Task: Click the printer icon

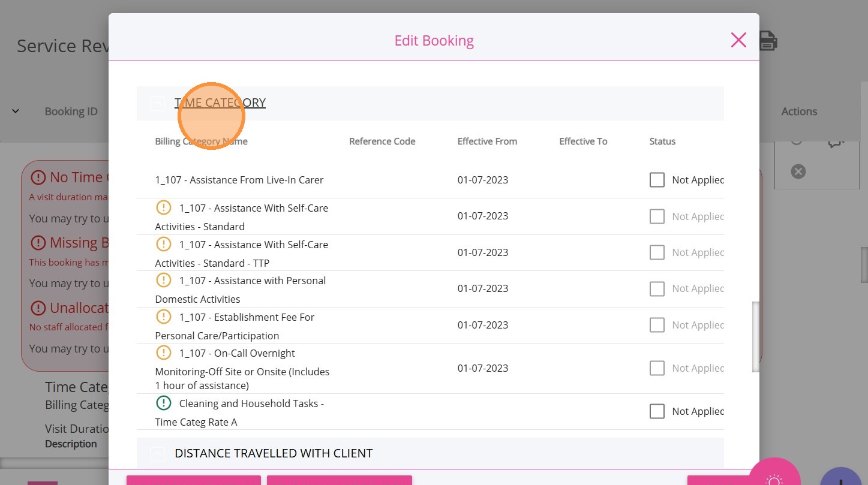Action: click(768, 41)
